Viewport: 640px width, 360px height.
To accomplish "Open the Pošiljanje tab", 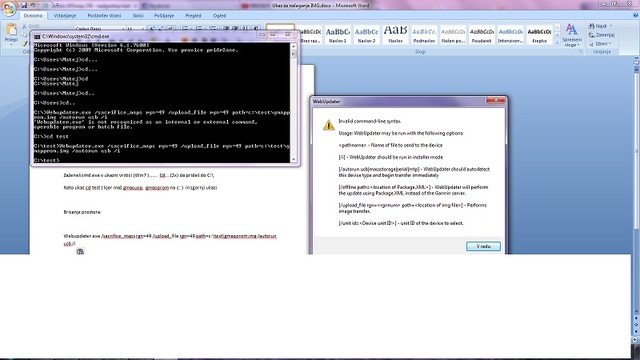I will (x=164, y=16).
